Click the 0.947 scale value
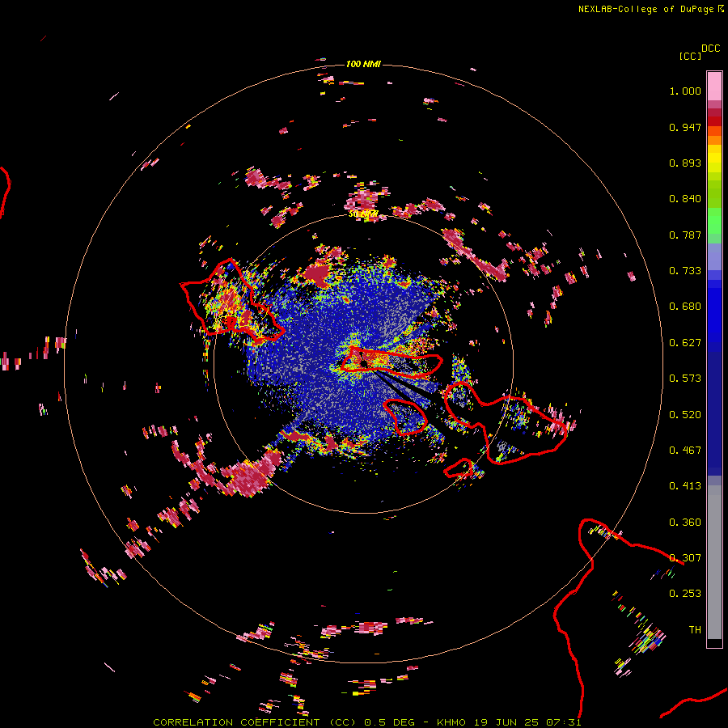The image size is (728, 728). [x=685, y=127]
